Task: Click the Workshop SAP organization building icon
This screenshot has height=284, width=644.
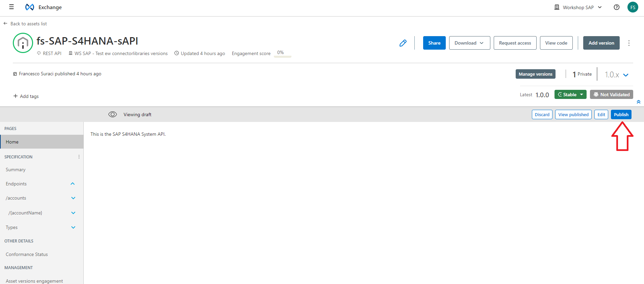Action: [x=557, y=7]
